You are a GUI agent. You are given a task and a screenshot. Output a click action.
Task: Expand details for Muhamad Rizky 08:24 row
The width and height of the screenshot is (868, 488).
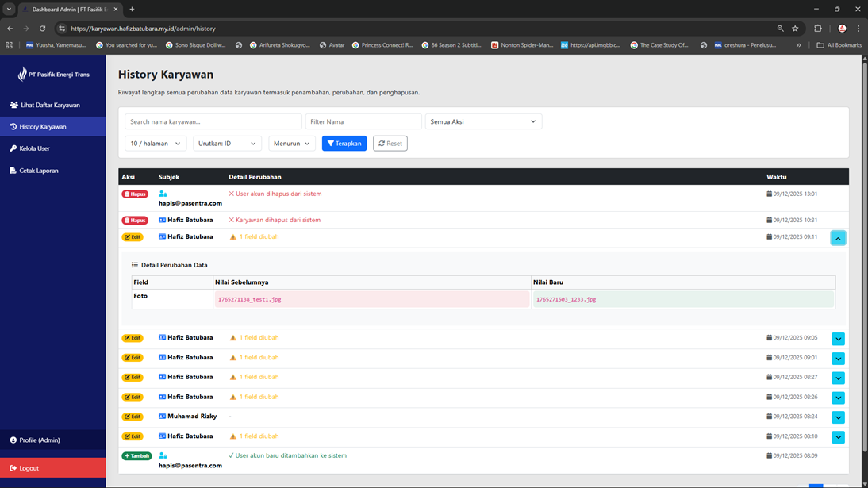click(x=838, y=417)
